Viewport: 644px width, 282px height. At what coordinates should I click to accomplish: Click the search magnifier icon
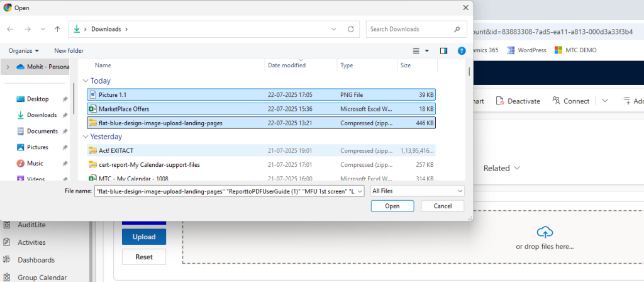point(457,29)
